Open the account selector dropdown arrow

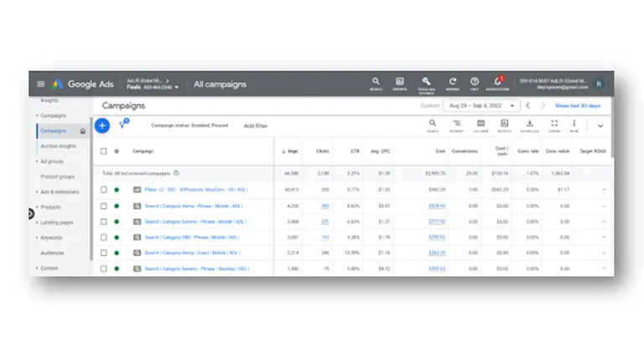[177, 87]
